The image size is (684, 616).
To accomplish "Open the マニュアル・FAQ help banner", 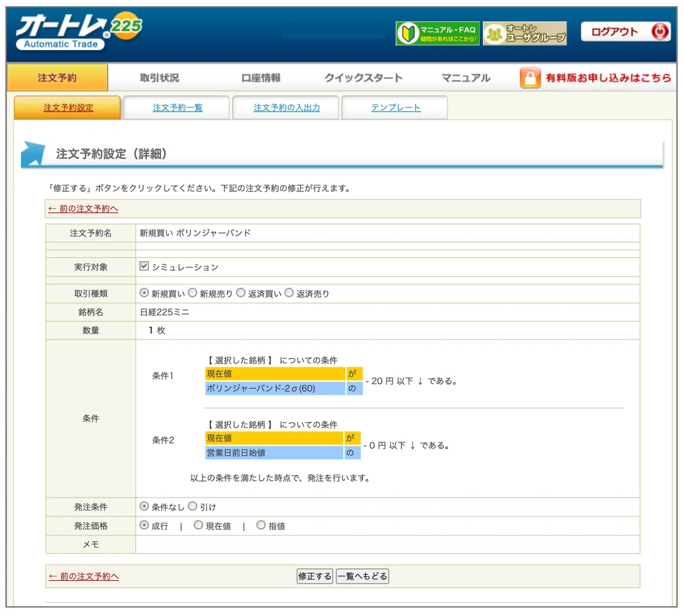I will pyautogui.click(x=438, y=34).
